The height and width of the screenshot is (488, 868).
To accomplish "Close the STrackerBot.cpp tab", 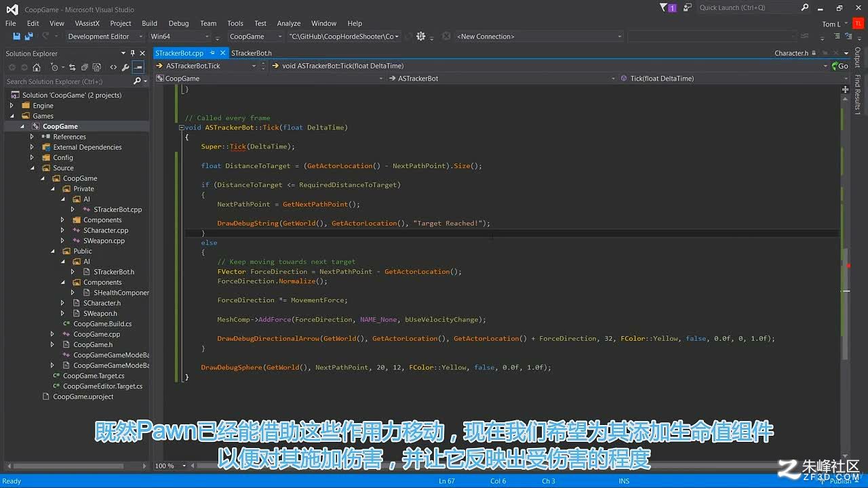I will click(222, 53).
